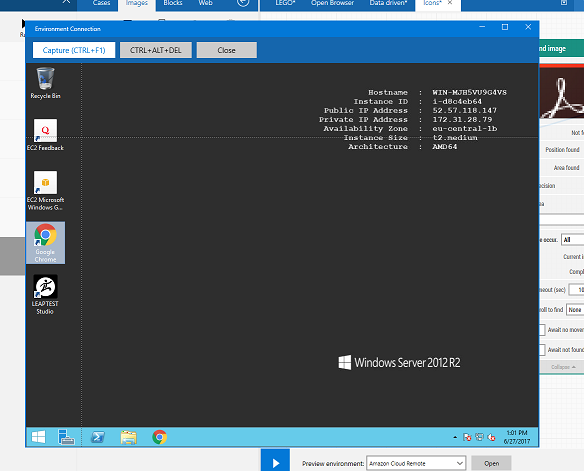
Task: Click the Hostname value WIN-MJH5VU9G4VS
Action: [469, 92]
